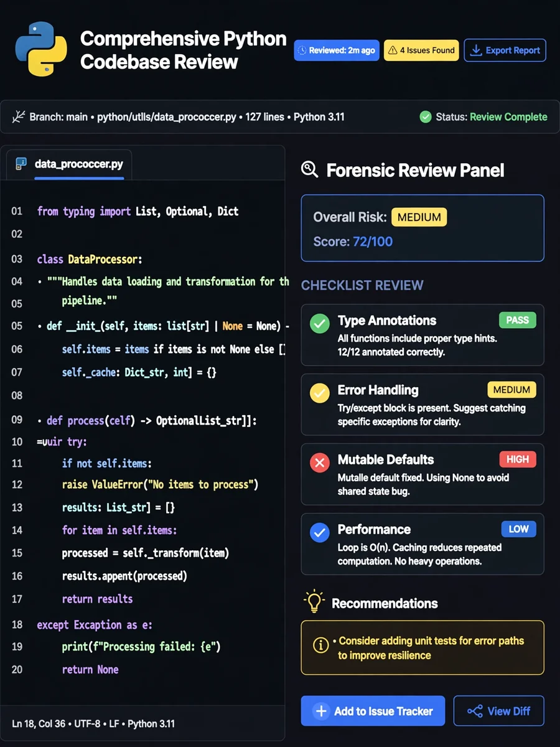Click the Error Handling heading
This screenshot has height=747, width=560.
pyautogui.click(x=378, y=390)
